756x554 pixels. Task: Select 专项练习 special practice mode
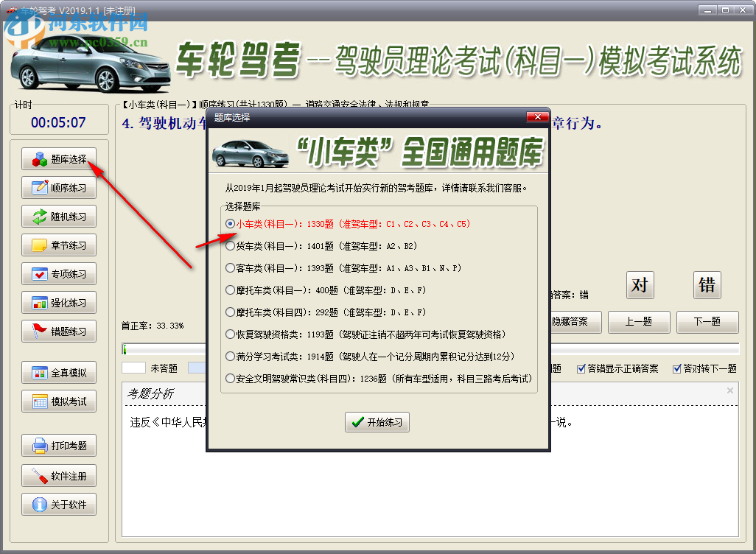point(59,273)
